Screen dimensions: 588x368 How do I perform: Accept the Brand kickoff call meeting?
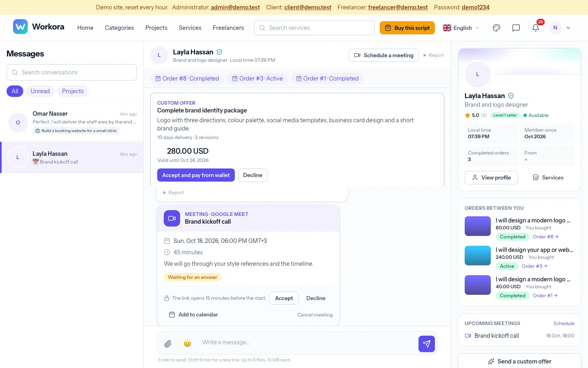coord(284,298)
